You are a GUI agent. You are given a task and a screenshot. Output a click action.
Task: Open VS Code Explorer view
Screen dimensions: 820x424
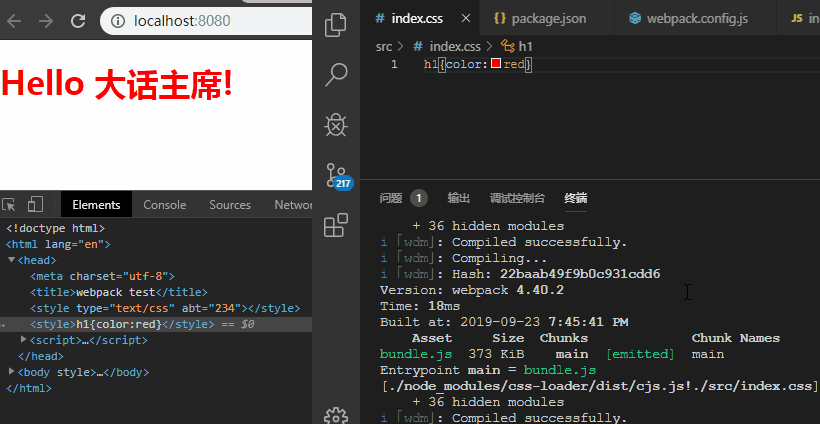click(336, 25)
